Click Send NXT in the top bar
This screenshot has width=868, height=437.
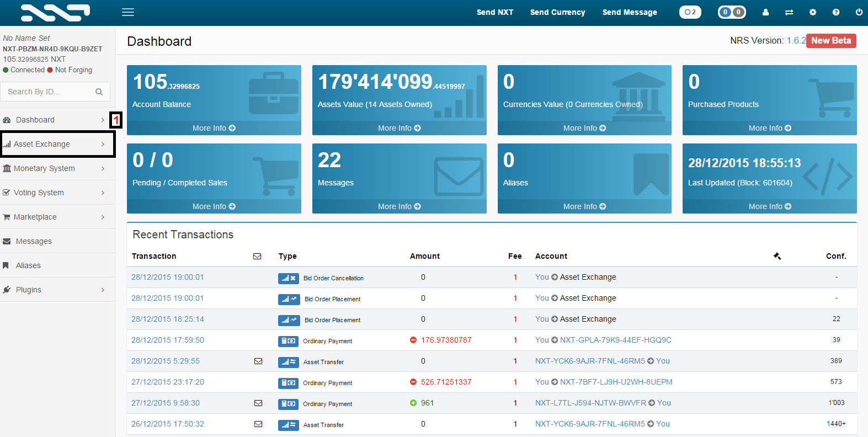point(495,12)
